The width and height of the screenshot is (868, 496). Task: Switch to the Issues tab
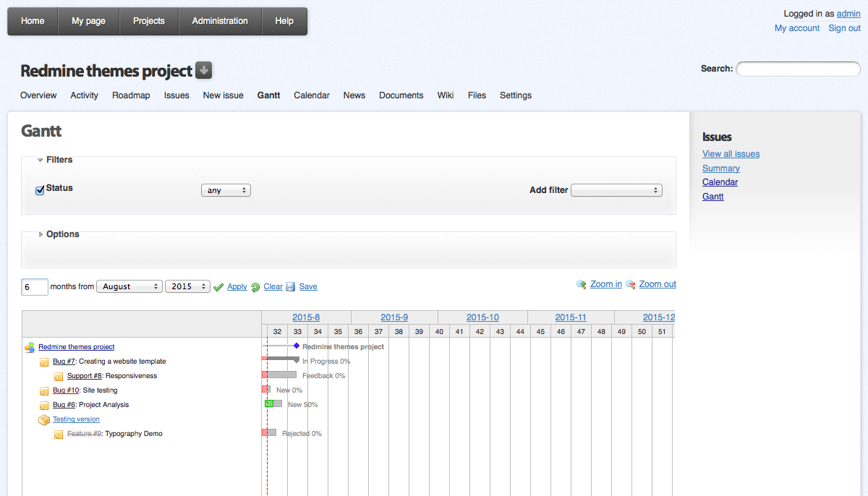176,95
